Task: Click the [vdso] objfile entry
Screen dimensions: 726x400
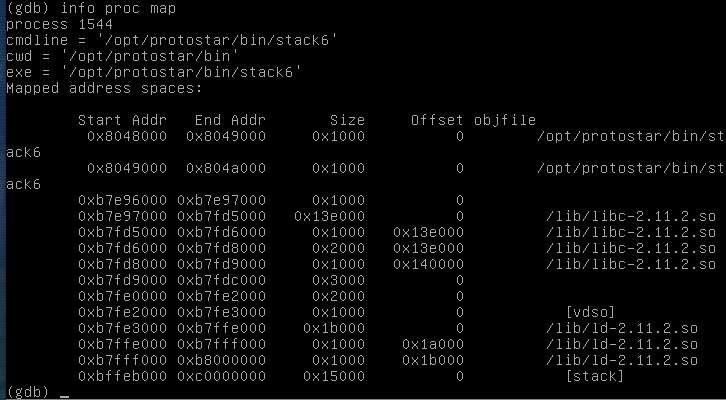Action: [x=590, y=312]
